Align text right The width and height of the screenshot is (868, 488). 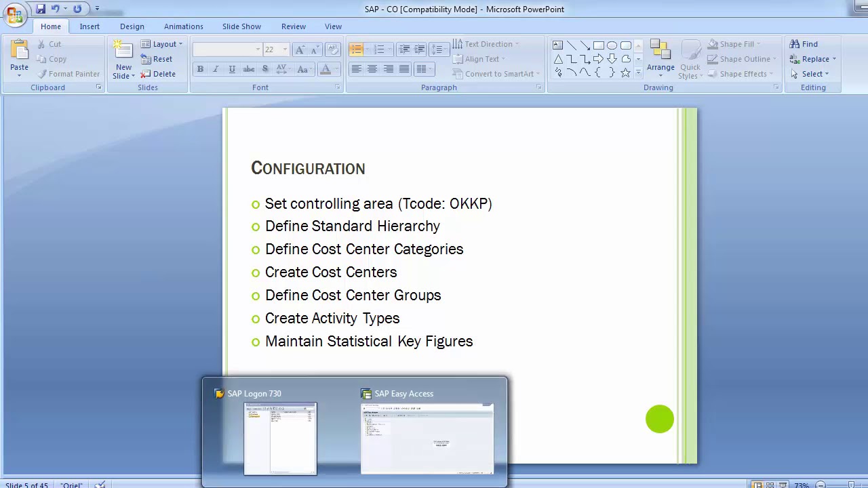tap(388, 69)
